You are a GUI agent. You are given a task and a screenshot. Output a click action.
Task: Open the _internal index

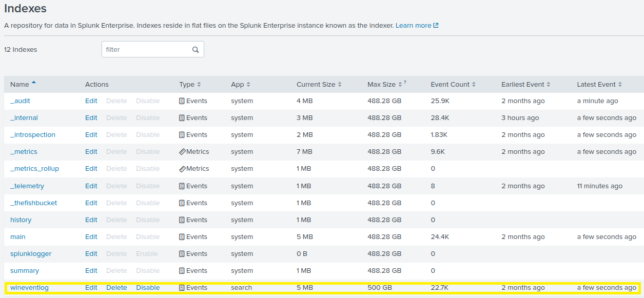(24, 118)
